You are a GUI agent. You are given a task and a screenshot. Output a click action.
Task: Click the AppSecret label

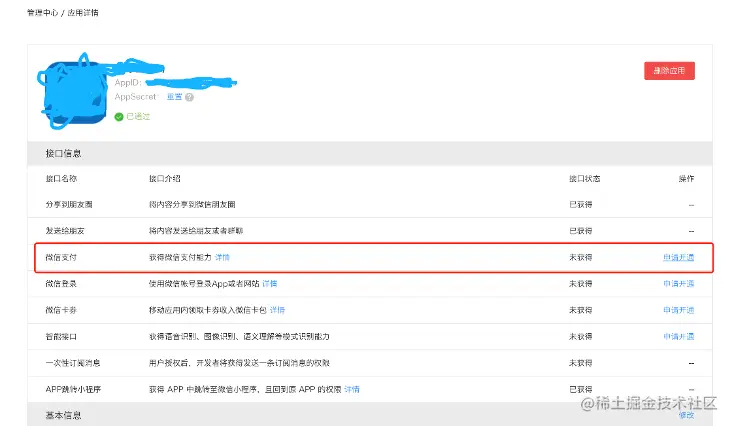135,97
